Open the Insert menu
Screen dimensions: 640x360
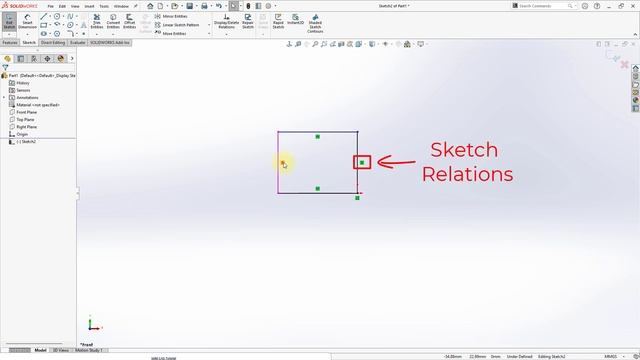coord(89,6)
